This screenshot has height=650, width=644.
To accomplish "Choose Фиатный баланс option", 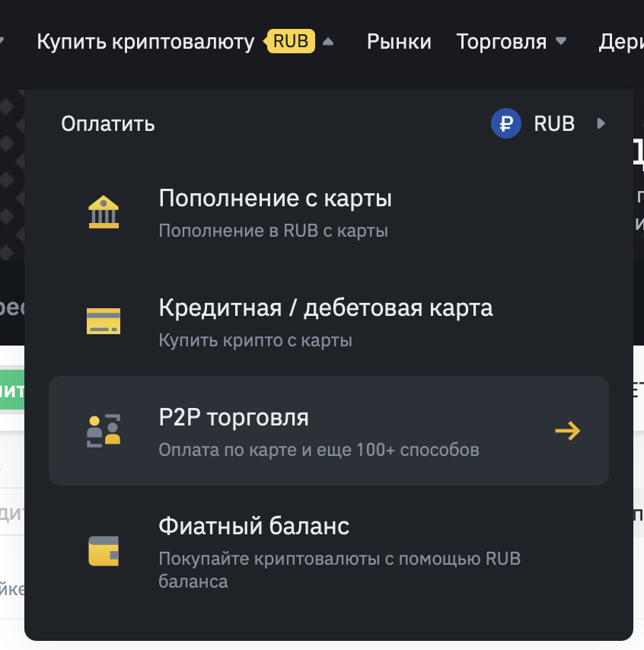I will [252, 526].
